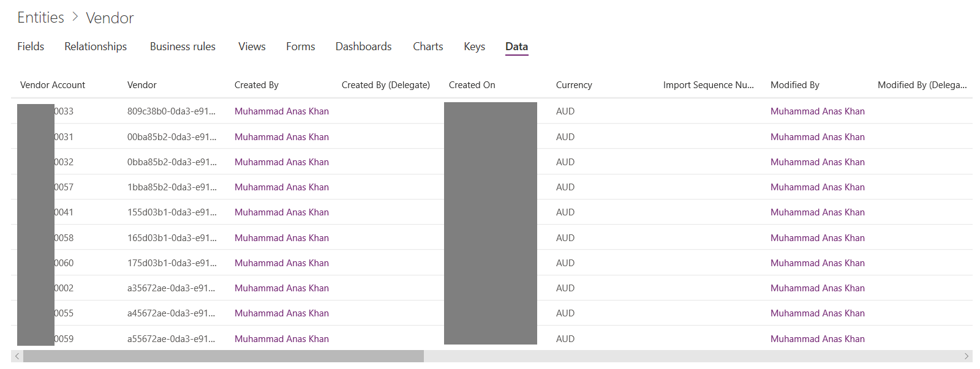Viewport: 980px width, 369px height.
Task: Click the Entities breadcrumb link
Action: click(x=40, y=18)
